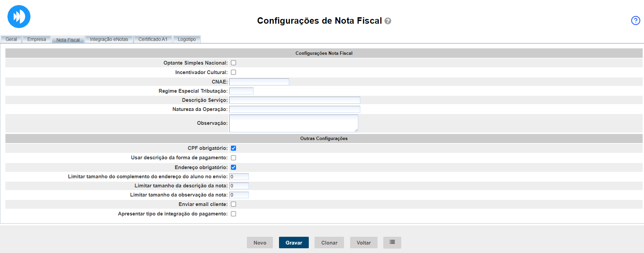Toggle the Incentivador Cultural checkbox
Image resolution: width=644 pixels, height=253 pixels.
pyautogui.click(x=233, y=72)
